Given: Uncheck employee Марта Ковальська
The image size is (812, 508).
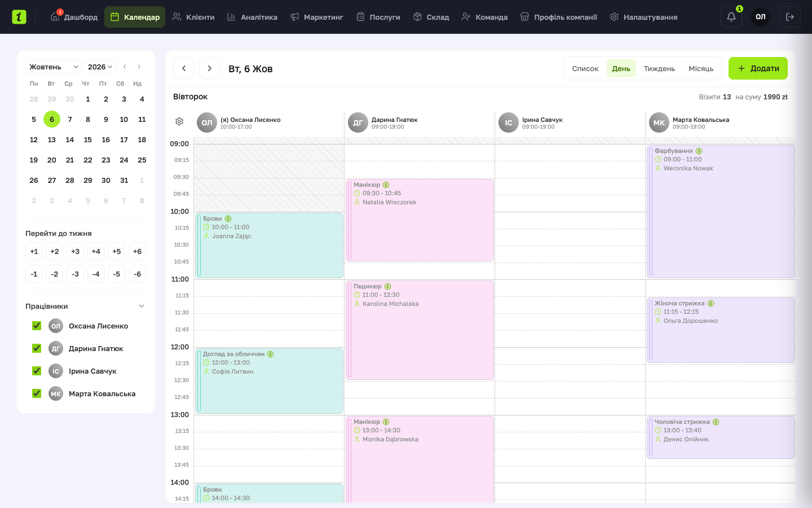Looking at the screenshot, I should click(37, 393).
